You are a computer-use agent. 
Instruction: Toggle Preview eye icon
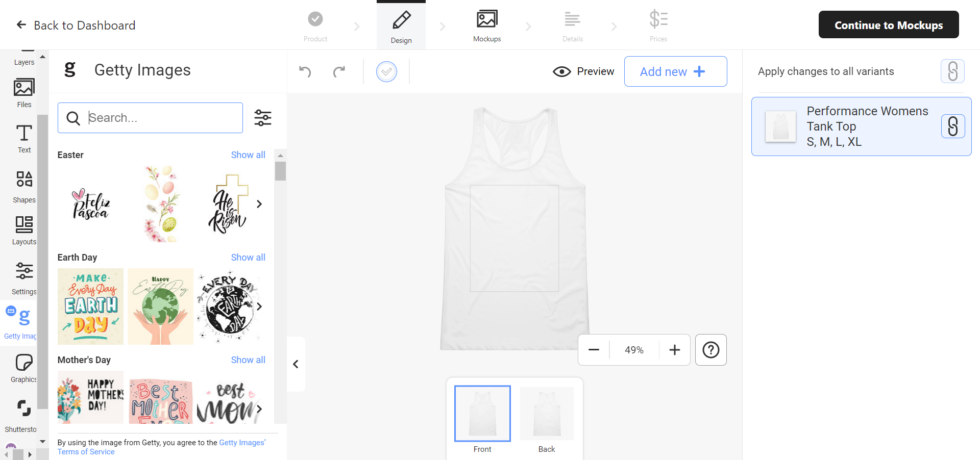point(562,72)
